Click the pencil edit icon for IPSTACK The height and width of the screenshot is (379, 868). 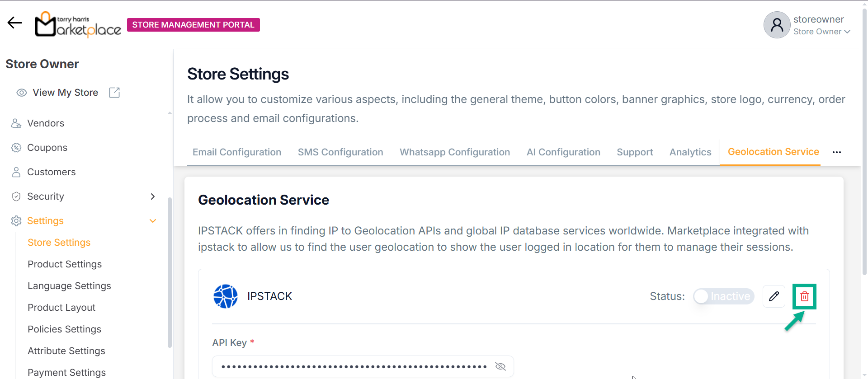[774, 296]
